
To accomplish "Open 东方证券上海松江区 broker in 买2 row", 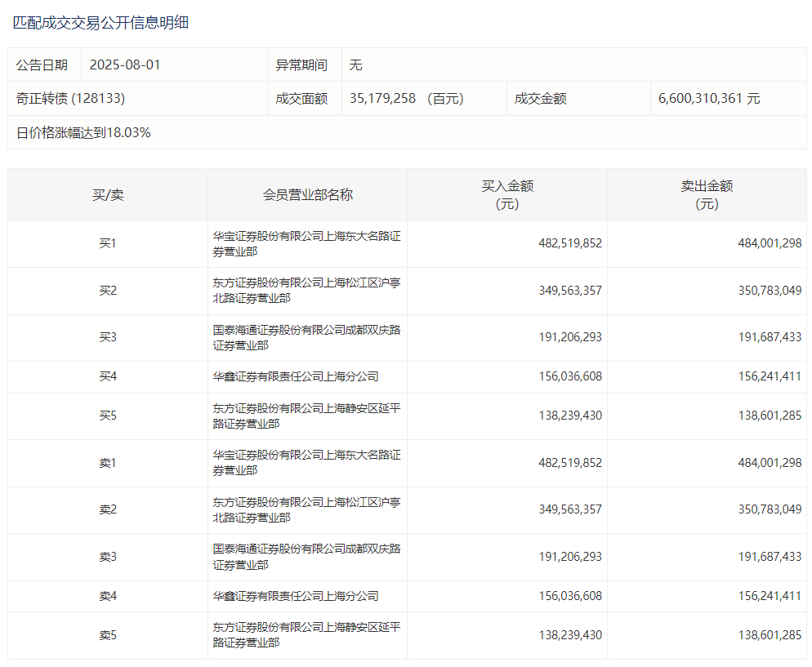I will point(306,291).
